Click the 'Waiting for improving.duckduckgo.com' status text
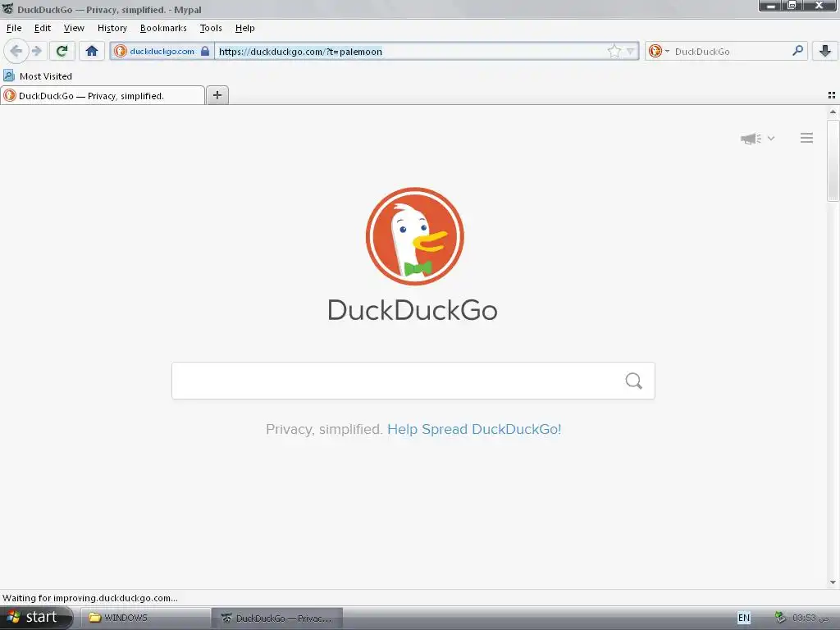This screenshot has width=840, height=630. pyautogui.click(x=90, y=598)
